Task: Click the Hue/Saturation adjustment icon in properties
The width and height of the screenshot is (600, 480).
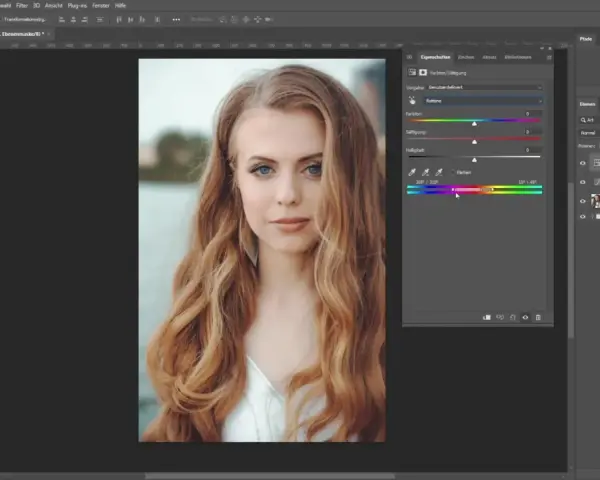Action: (412, 72)
